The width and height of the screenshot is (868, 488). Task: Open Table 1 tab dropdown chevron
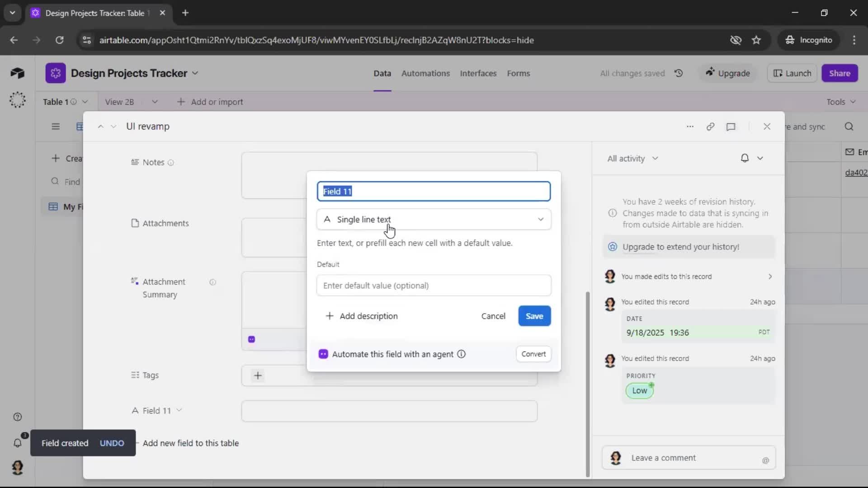85,102
